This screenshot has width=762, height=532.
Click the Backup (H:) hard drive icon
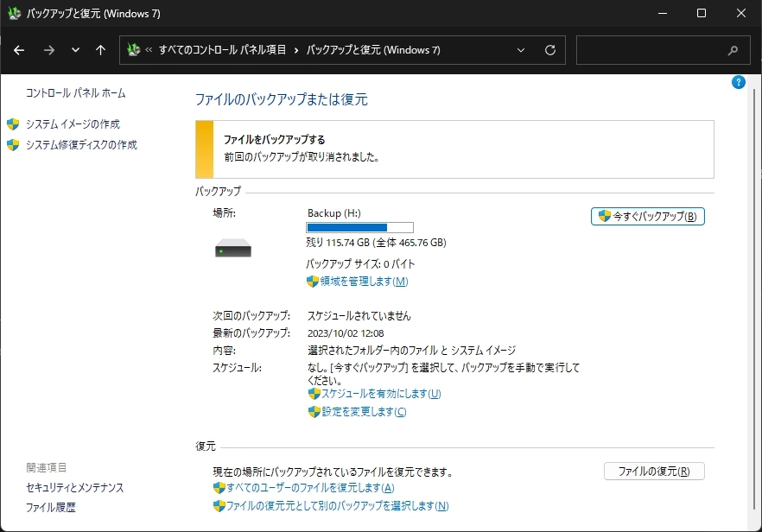(233, 249)
